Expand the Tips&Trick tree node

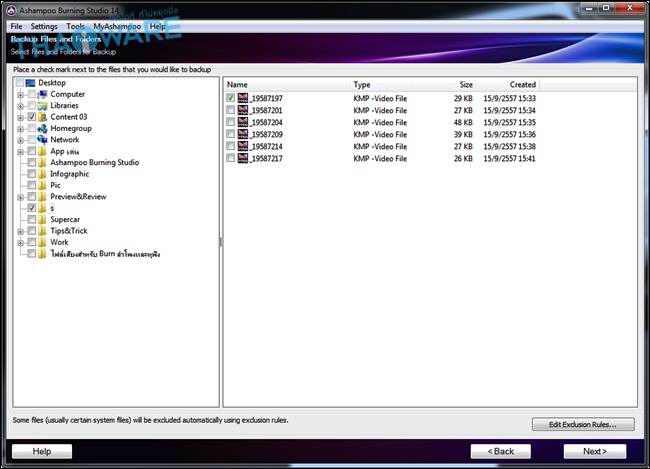[x=20, y=231]
